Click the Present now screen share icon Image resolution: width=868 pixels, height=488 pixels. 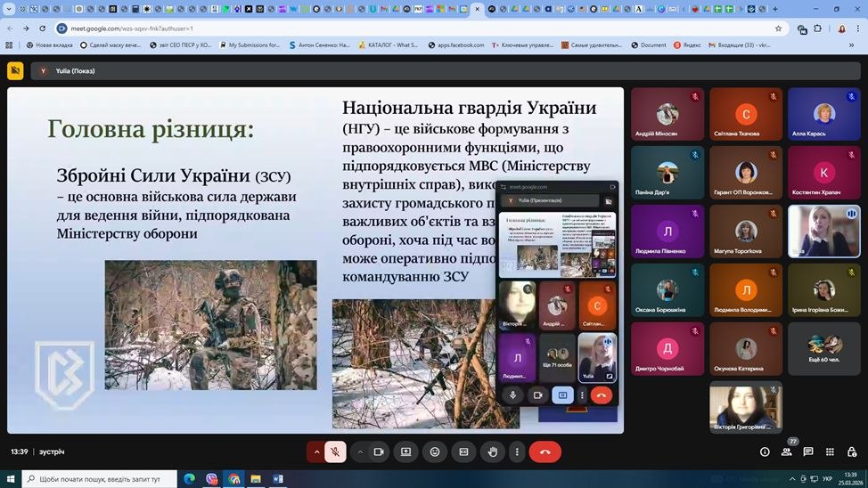[406, 451]
